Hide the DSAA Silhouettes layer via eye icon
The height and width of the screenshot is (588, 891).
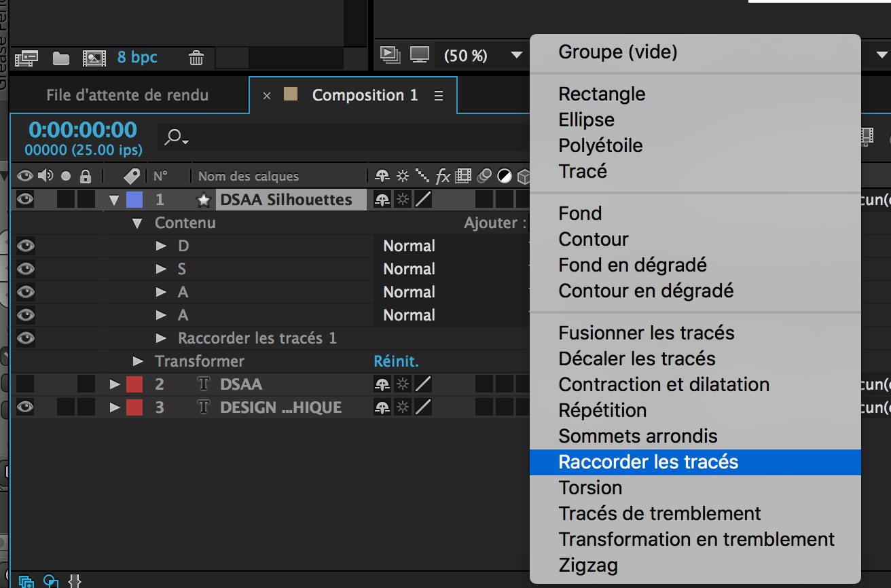[x=25, y=200]
